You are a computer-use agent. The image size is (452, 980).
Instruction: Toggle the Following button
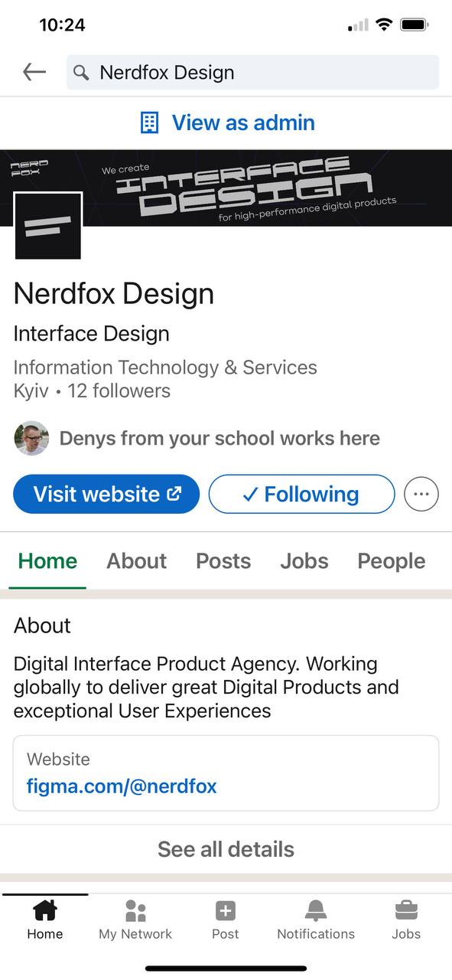pos(301,494)
